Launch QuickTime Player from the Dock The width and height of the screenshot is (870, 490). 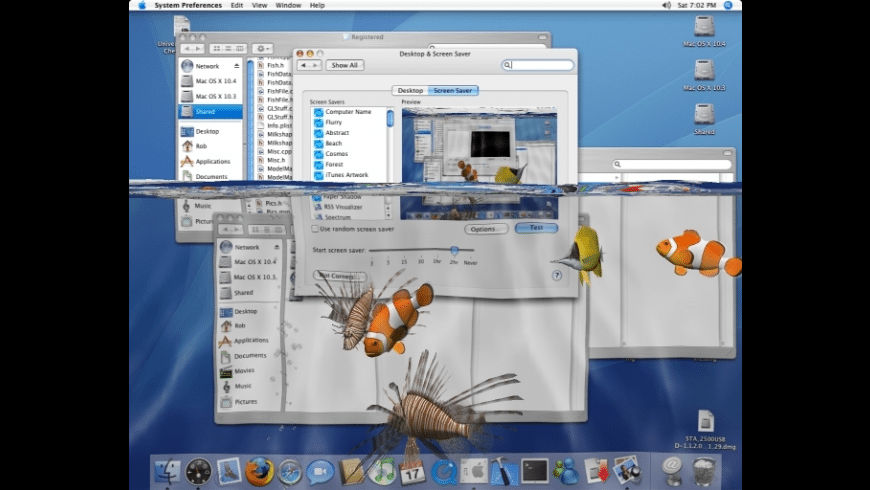(443, 472)
